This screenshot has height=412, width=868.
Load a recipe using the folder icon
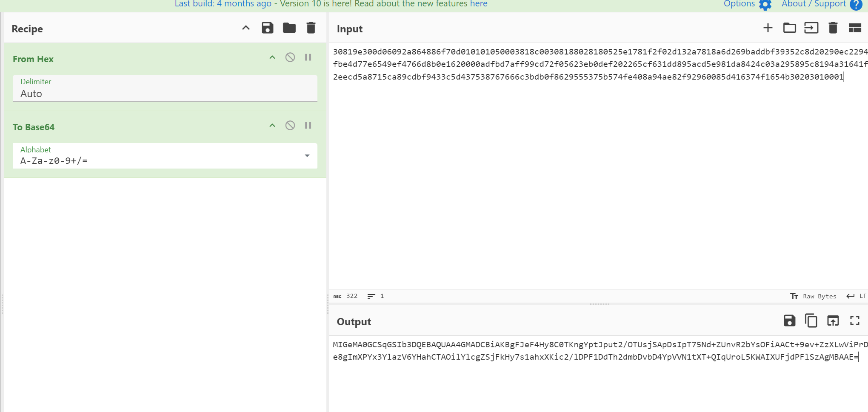pos(289,28)
